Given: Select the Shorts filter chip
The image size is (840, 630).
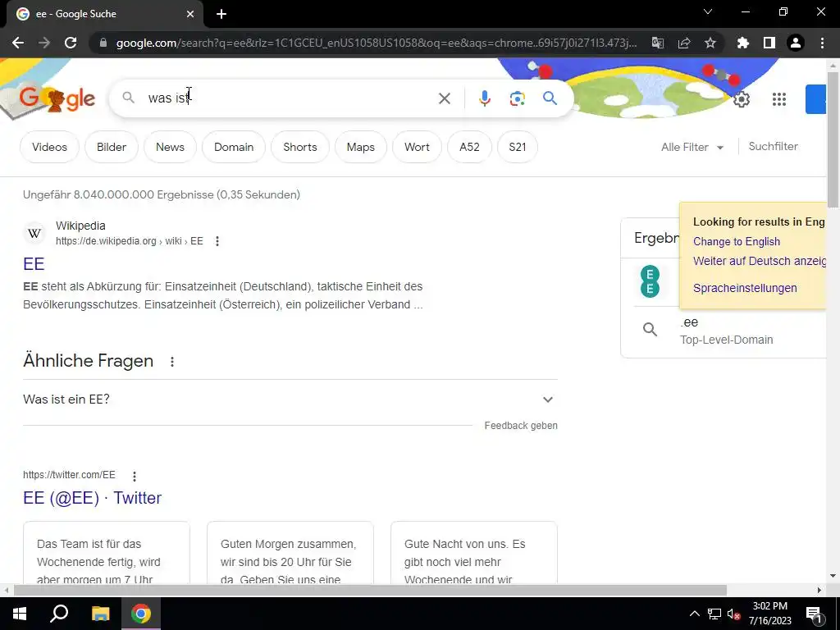Looking at the screenshot, I should click(300, 147).
